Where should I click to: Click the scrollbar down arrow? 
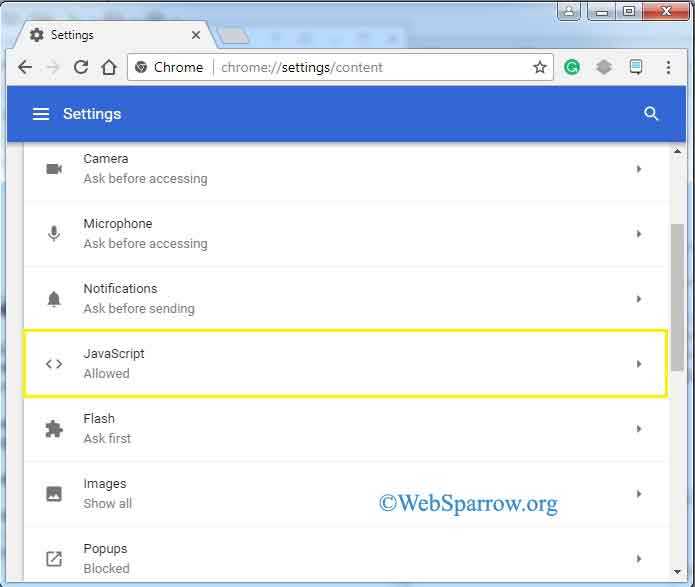[677, 572]
